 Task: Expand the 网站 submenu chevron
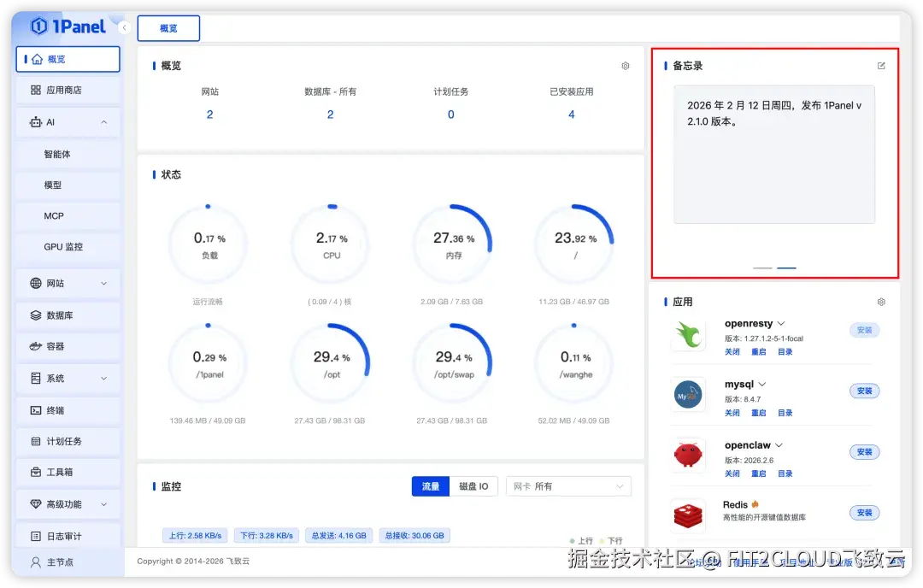104,283
